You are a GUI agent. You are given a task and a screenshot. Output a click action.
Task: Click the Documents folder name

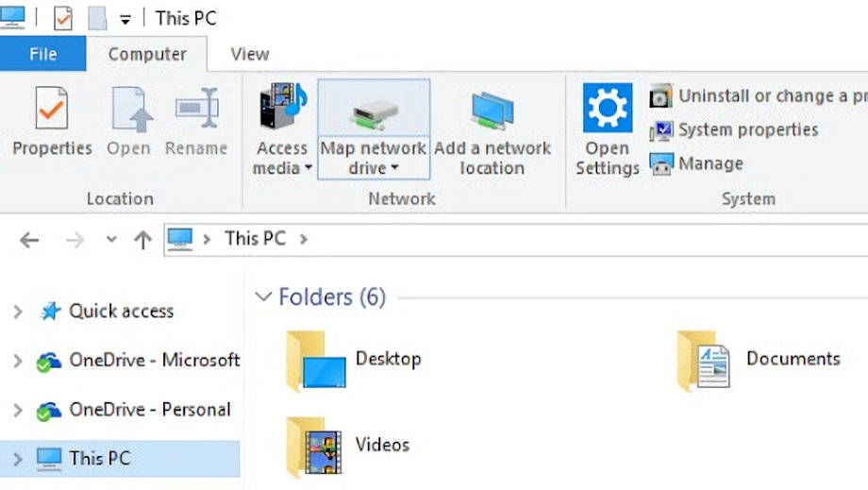coord(793,360)
